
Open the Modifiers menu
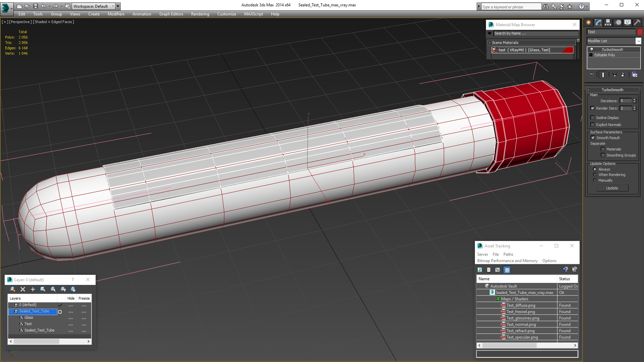pos(116,14)
